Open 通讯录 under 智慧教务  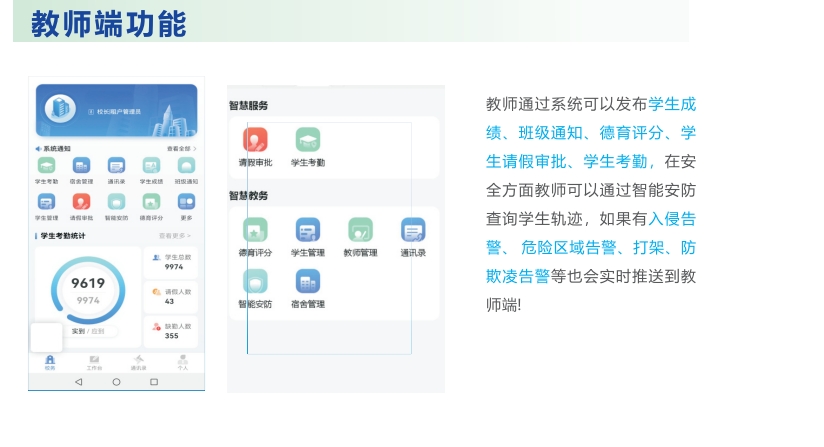coord(413,230)
